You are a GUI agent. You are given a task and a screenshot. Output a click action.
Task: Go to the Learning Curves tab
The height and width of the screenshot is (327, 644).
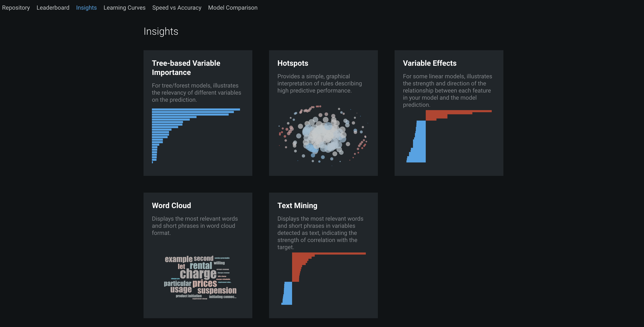pyautogui.click(x=124, y=8)
